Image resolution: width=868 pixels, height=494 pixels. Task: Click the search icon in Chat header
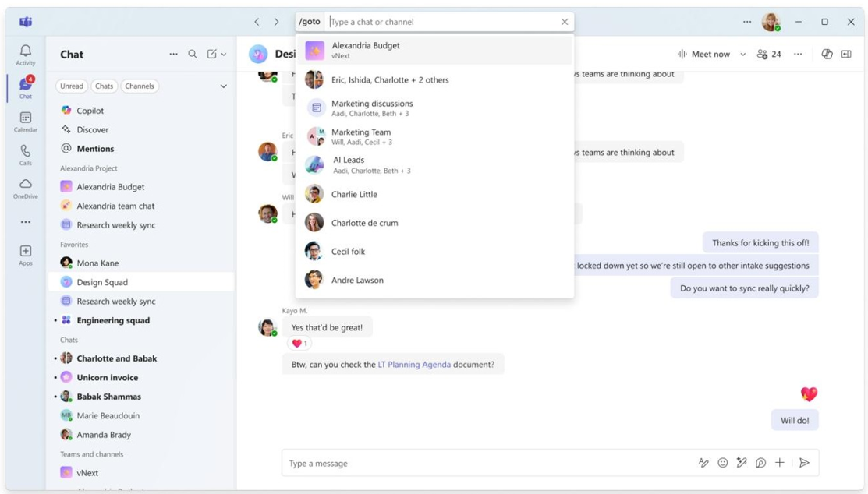193,55
